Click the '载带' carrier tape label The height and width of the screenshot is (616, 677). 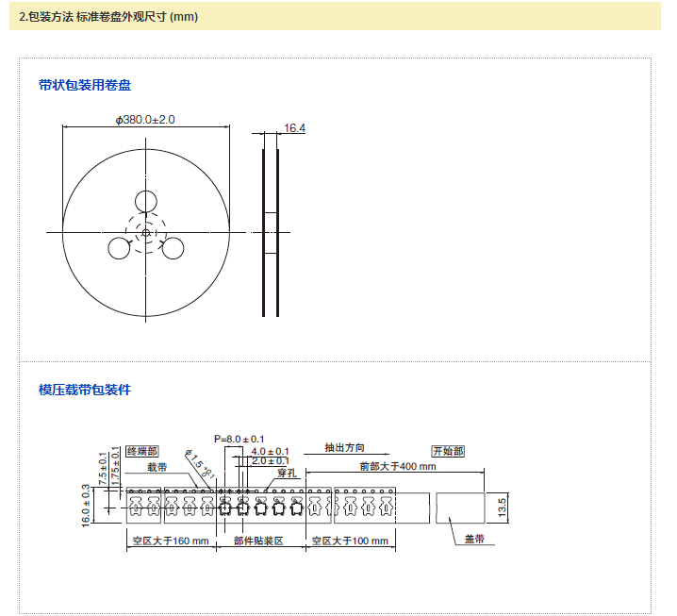click(x=157, y=467)
